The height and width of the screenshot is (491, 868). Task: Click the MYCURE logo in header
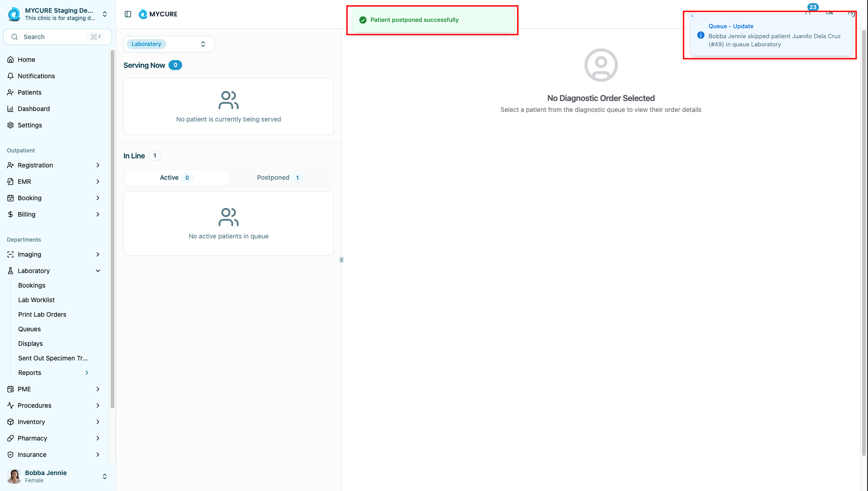point(158,14)
